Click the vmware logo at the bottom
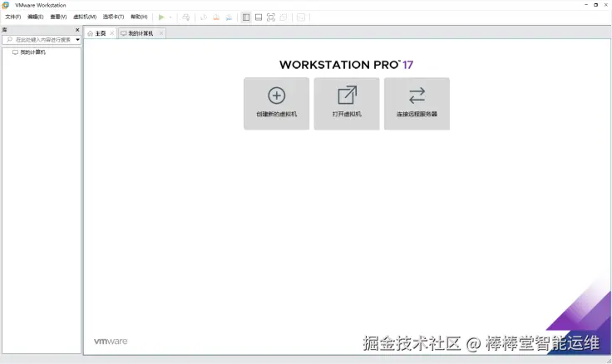The height and width of the screenshot is (364, 612). point(111,341)
